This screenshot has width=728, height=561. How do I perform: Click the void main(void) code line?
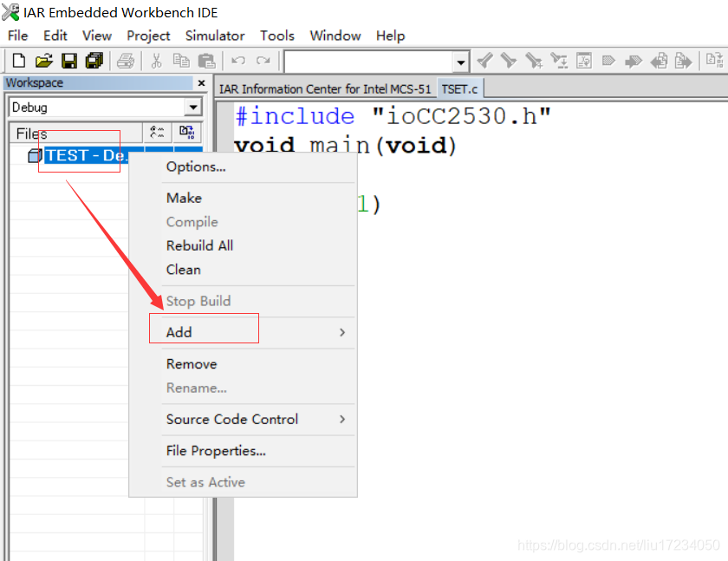click(345, 146)
